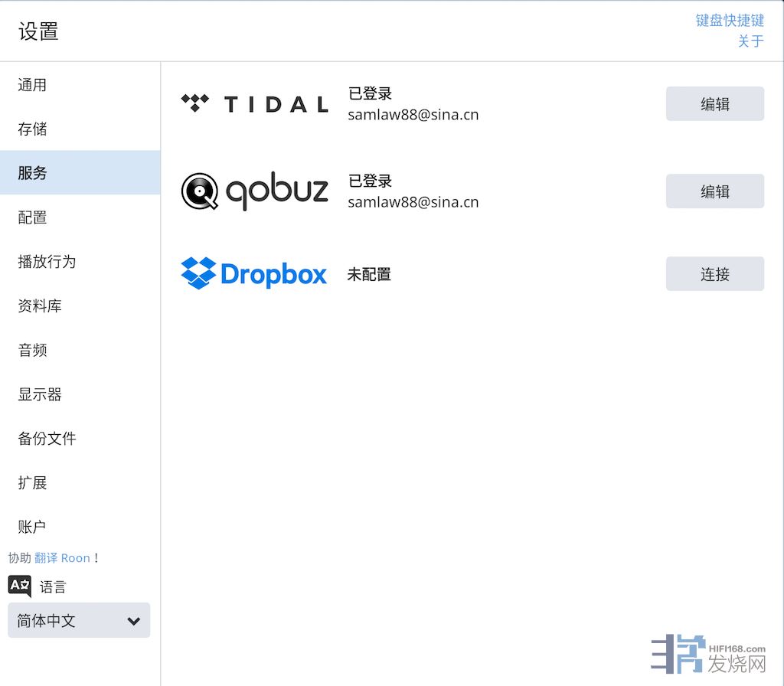
Task: Click the Qobuz logo icon
Action: tap(200, 191)
